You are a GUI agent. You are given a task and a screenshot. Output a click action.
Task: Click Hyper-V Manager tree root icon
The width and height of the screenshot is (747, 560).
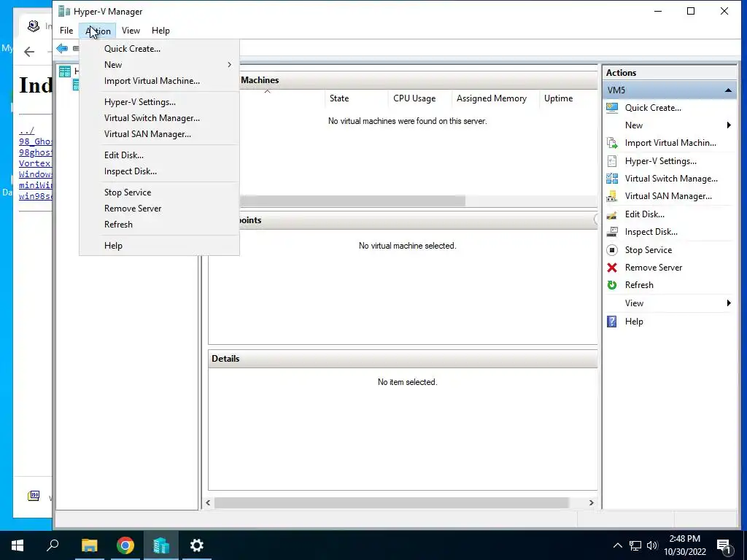[x=65, y=71]
